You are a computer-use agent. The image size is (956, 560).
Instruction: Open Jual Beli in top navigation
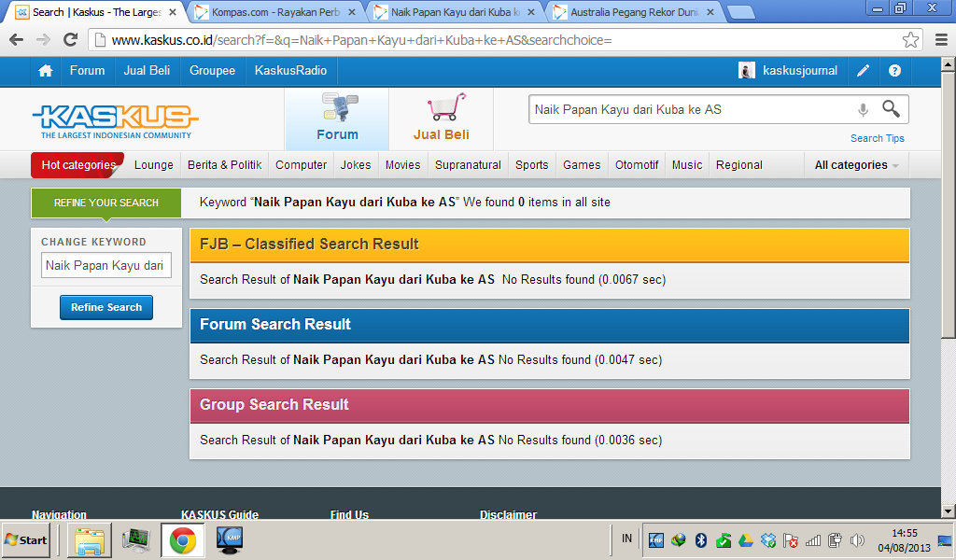pos(147,71)
